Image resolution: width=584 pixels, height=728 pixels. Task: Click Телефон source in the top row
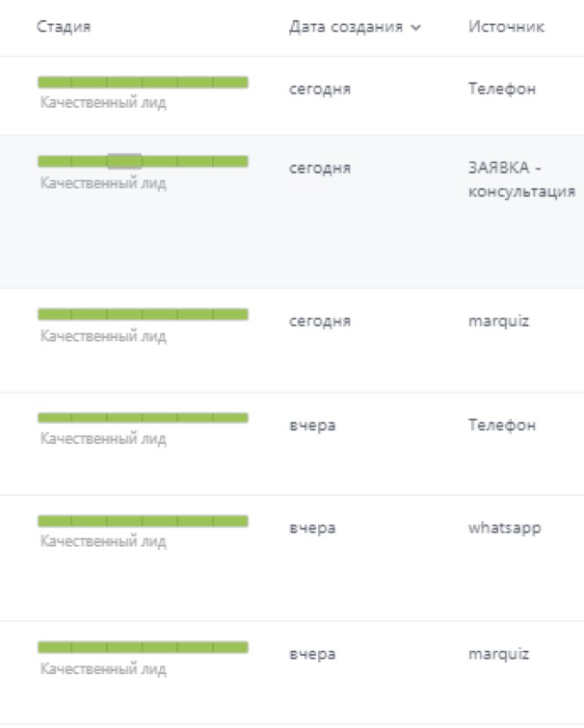pos(502,89)
